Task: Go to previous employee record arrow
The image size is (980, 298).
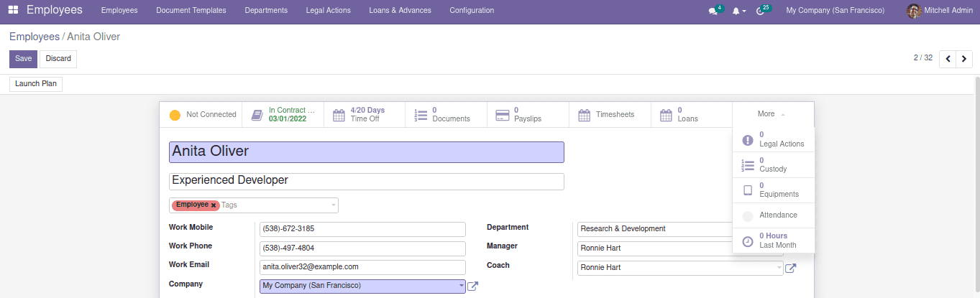Action: click(948, 59)
